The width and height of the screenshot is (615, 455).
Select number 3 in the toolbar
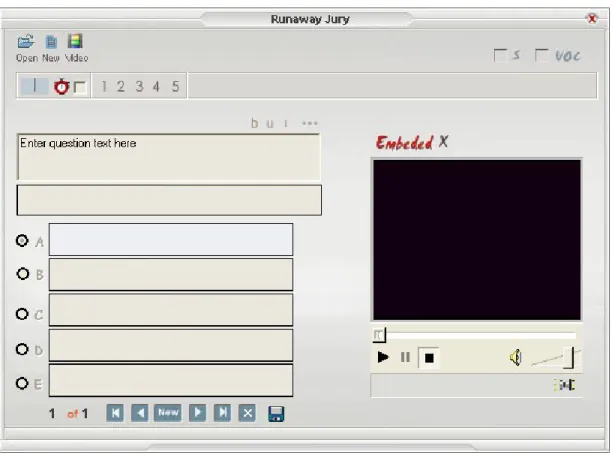(x=139, y=86)
